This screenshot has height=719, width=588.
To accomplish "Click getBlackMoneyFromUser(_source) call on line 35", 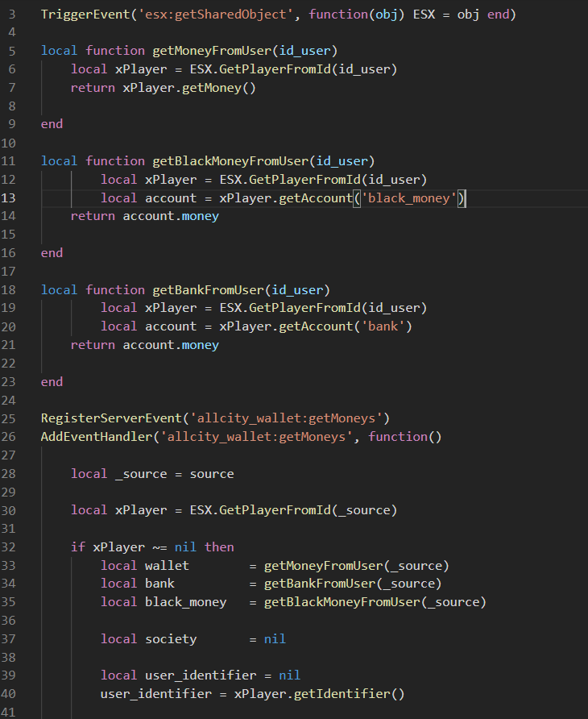I will point(375,602).
